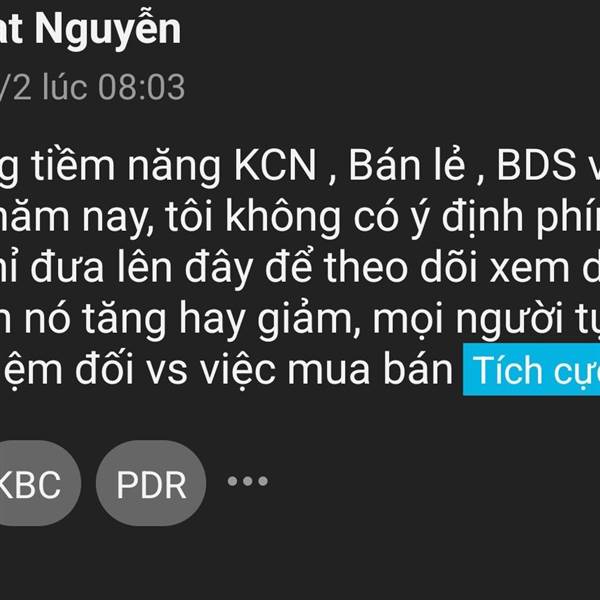Click the phrase "đưa lên đây"
600x600 pixels.
142,268
